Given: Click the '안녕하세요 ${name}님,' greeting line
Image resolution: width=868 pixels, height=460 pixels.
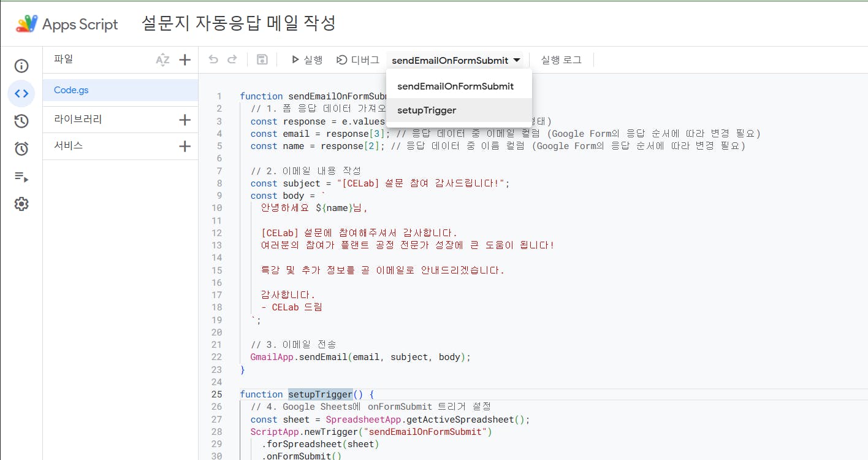Looking at the screenshot, I should pos(314,208).
